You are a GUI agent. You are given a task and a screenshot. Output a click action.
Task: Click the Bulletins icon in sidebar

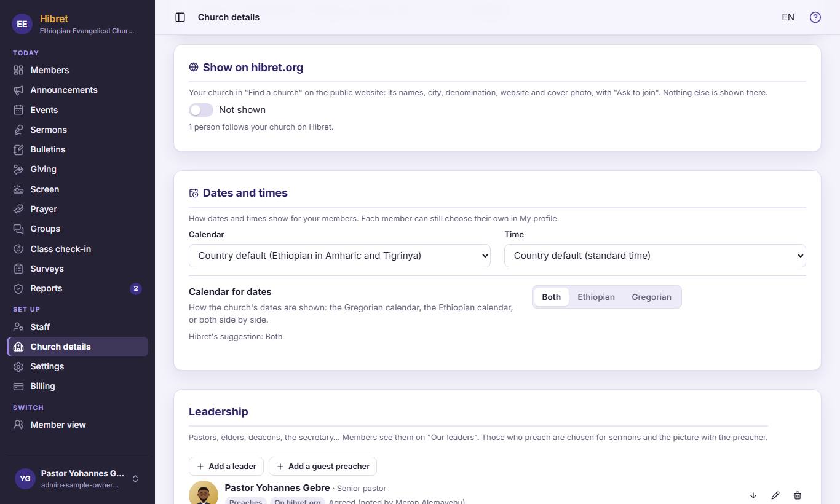click(x=18, y=149)
